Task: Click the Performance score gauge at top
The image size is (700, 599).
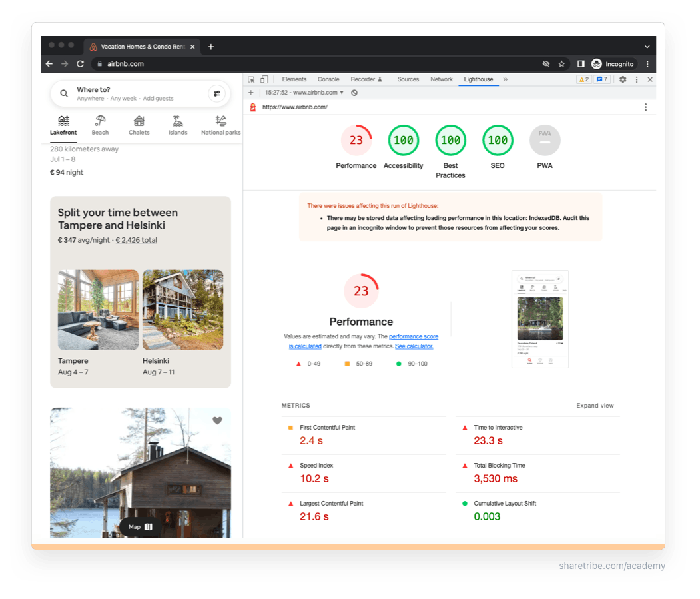Action: click(356, 141)
